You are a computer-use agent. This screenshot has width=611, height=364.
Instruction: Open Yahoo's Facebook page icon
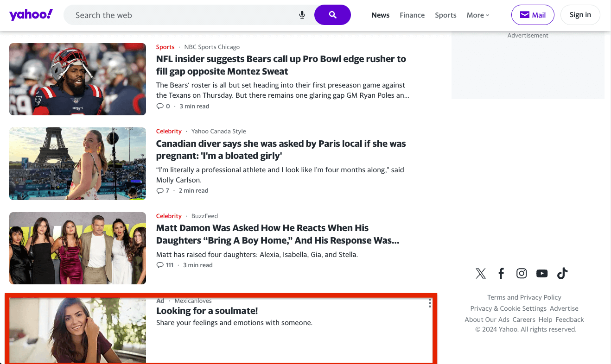coord(501,273)
